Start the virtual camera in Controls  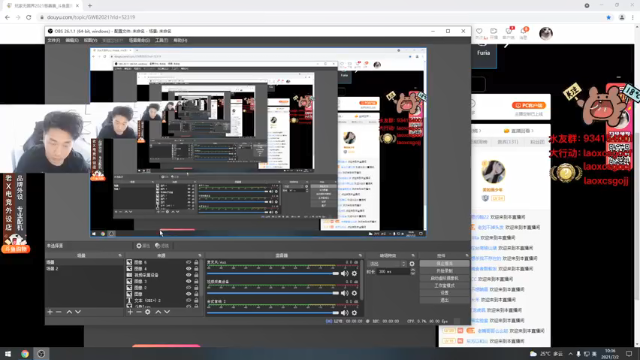444,278
